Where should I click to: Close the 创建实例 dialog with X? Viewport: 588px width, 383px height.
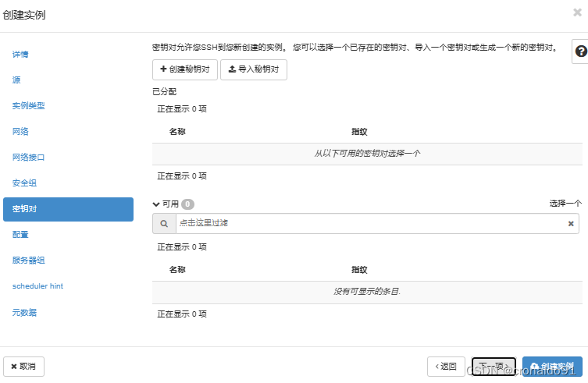pos(578,12)
